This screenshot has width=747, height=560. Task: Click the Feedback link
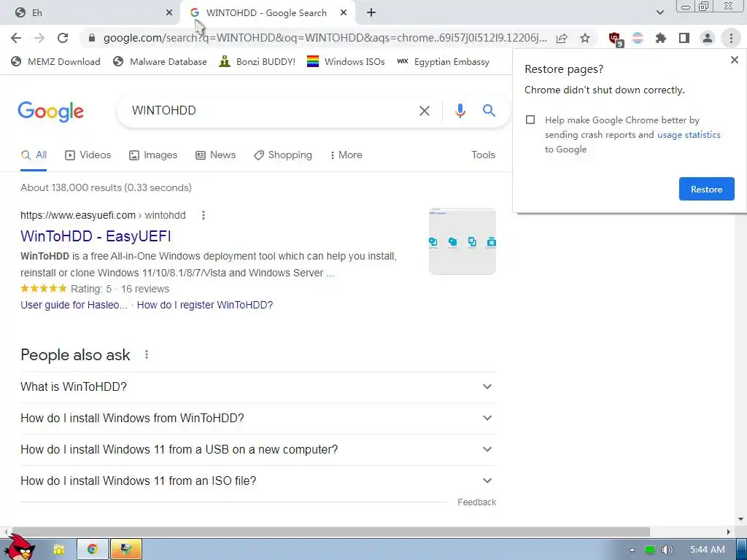point(476,502)
